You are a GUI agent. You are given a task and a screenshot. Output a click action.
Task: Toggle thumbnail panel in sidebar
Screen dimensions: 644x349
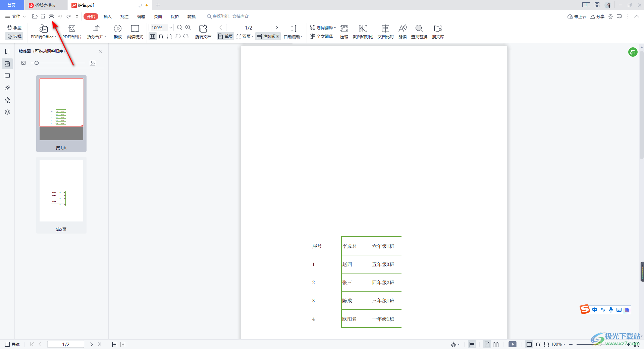pyautogui.click(x=7, y=64)
